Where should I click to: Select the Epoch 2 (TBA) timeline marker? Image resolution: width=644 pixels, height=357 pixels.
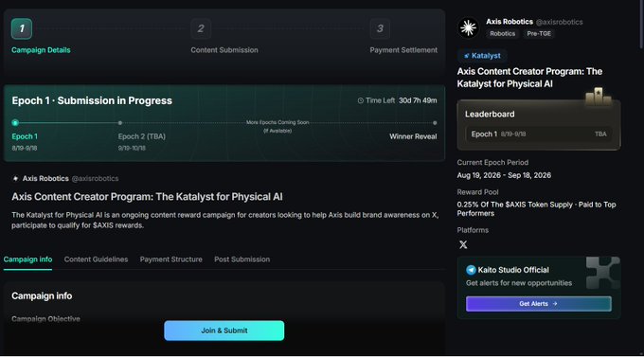[x=120, y=123]
